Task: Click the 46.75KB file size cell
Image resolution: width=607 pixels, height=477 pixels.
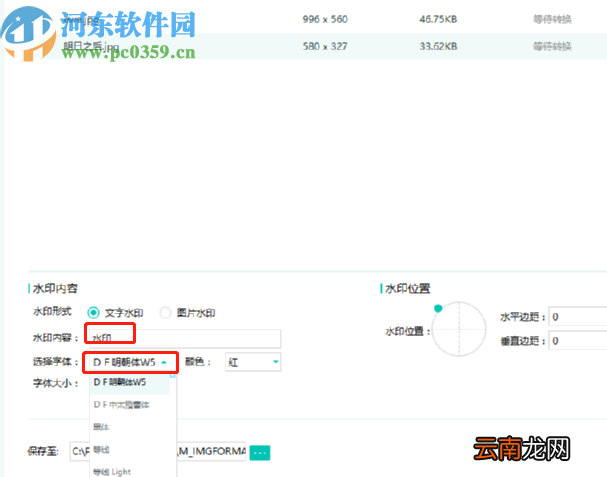Action: point(438,19)
